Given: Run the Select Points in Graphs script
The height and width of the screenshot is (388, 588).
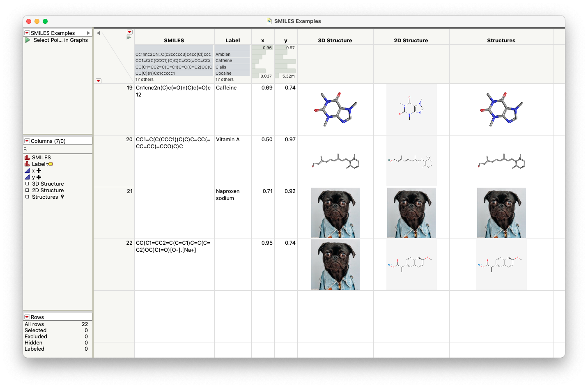Looking at the screenshot, I should click(x=28, y=40).
